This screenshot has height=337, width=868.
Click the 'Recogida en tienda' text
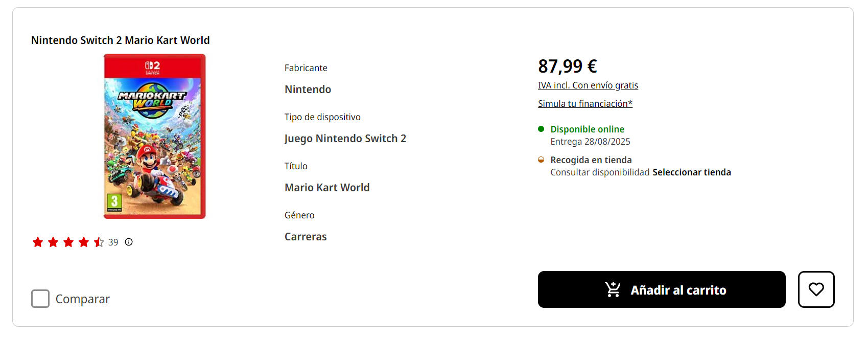pyautogui.click(x=591, y=160)
